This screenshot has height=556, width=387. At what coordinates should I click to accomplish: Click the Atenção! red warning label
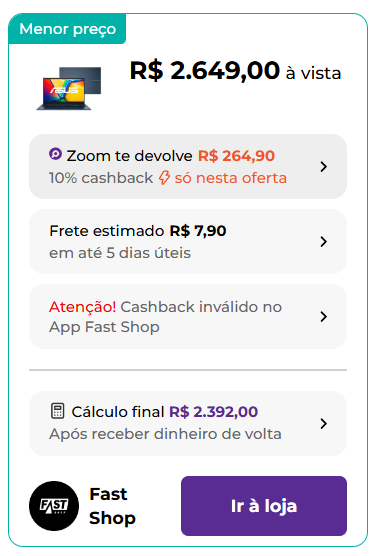pos(83,307)
